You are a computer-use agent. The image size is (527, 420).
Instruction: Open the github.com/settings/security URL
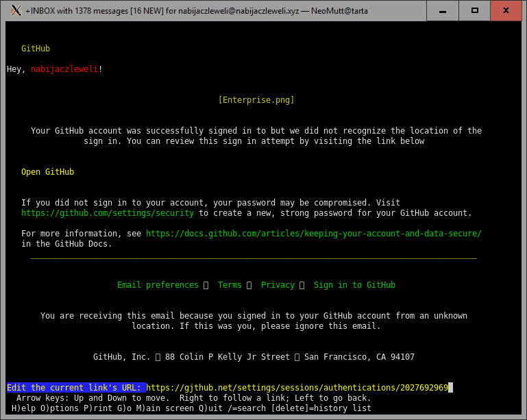(x=108, y=213)
